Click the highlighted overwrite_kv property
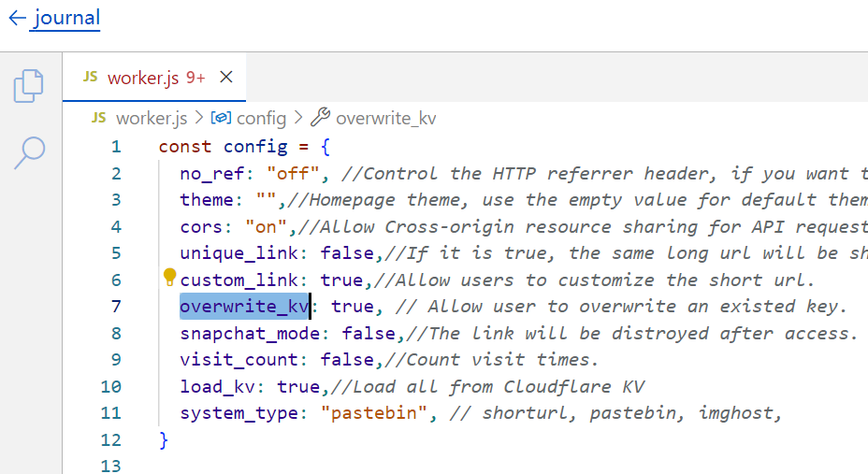Viewport: 868px width, 474px height. (x=244, y=307)
